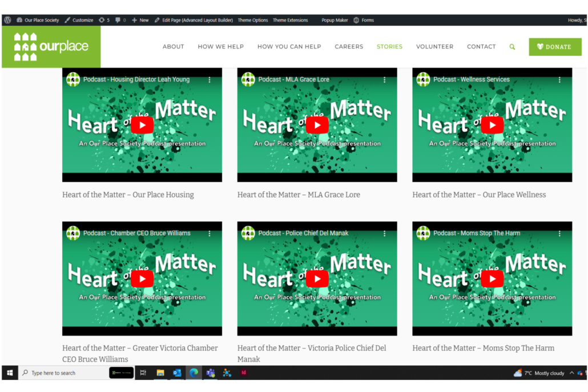Open the weather widget showing 7°C Mostly cloudy
This screenshot has height=392, width=588.
click(539, 373)
